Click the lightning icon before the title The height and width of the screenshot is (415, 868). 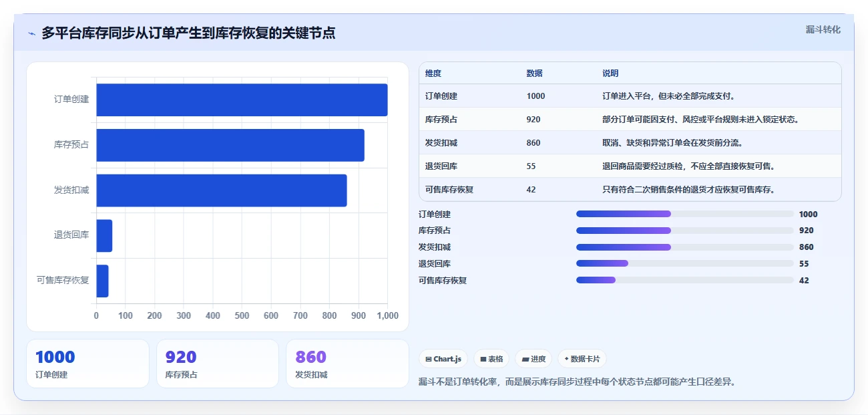tap(31, 33)
